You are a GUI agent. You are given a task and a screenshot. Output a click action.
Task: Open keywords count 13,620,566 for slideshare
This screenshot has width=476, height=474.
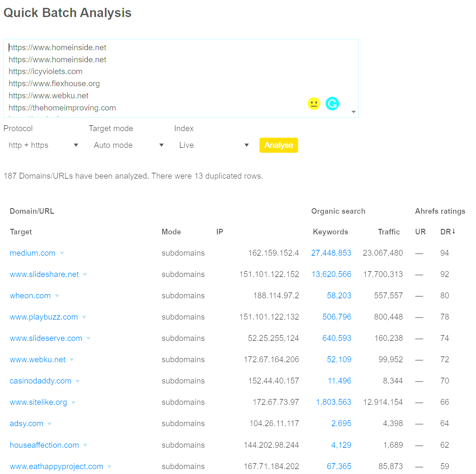coord(331,274)
